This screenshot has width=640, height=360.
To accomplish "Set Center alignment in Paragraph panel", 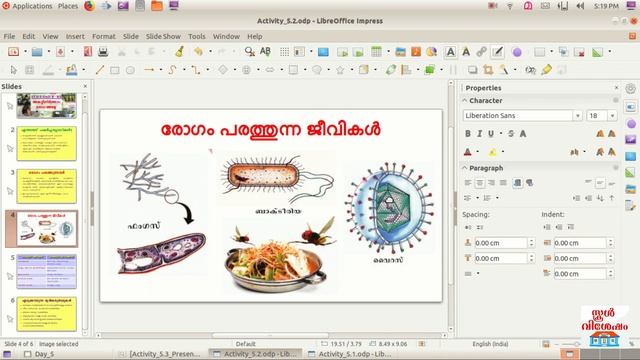I will coord(480,183).
